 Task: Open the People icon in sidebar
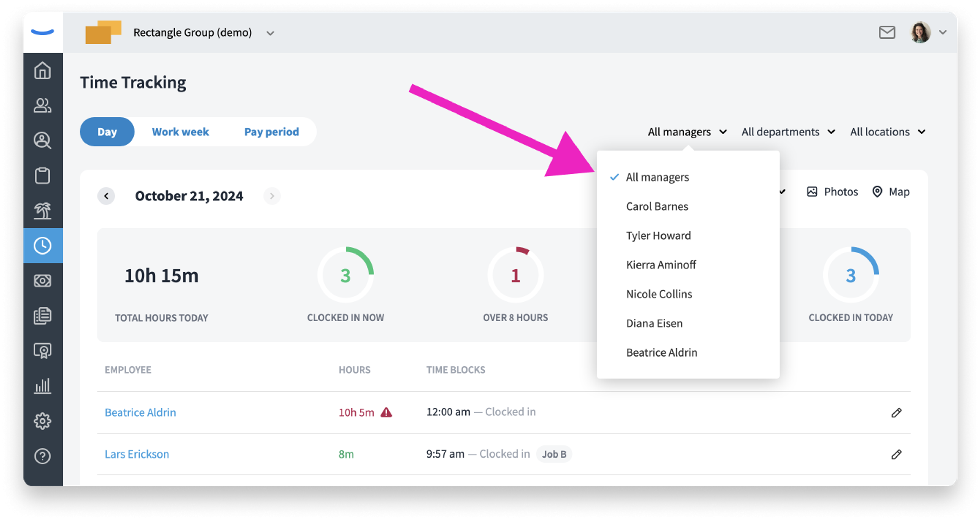(43, 105)
